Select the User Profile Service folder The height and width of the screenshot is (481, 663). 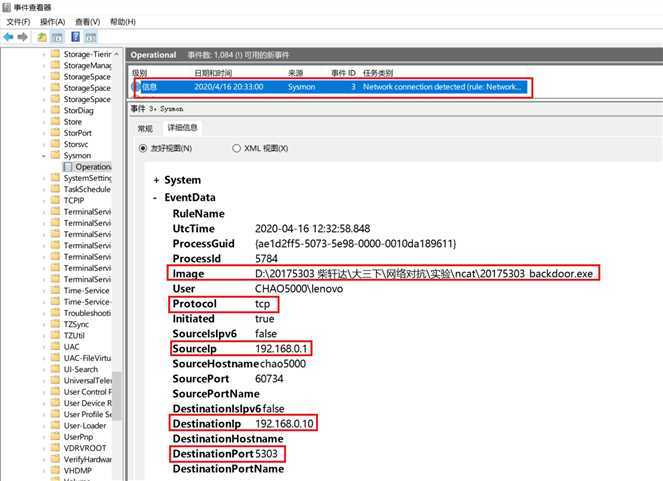click(x=88, y=415)
